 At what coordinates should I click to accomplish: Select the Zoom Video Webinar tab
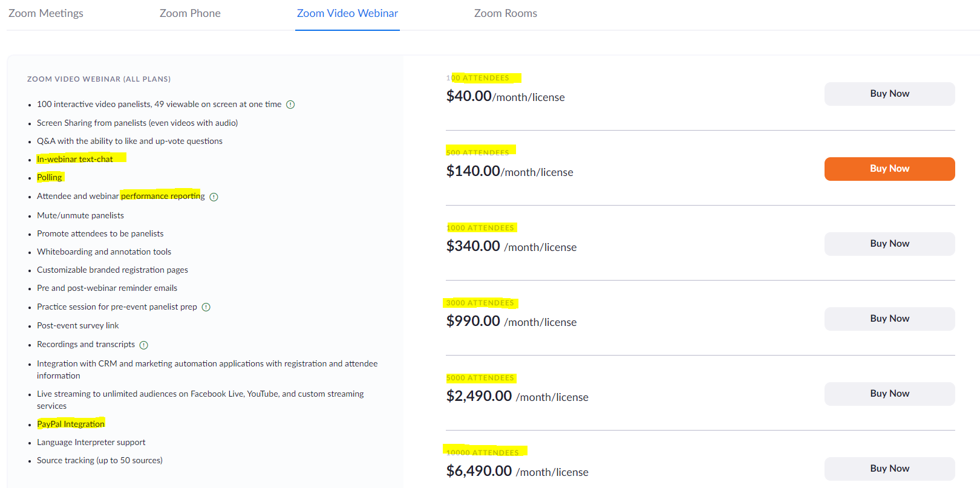[347, 13]
